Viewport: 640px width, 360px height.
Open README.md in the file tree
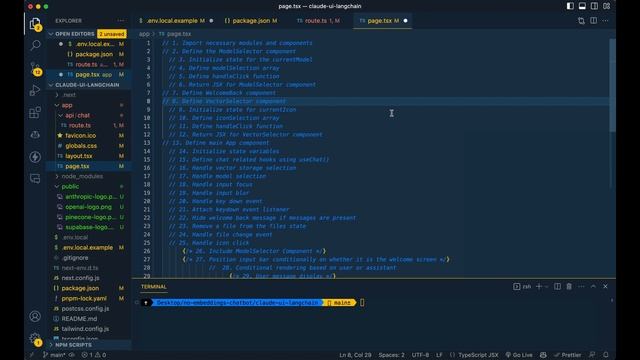click(x=79, y=319)
